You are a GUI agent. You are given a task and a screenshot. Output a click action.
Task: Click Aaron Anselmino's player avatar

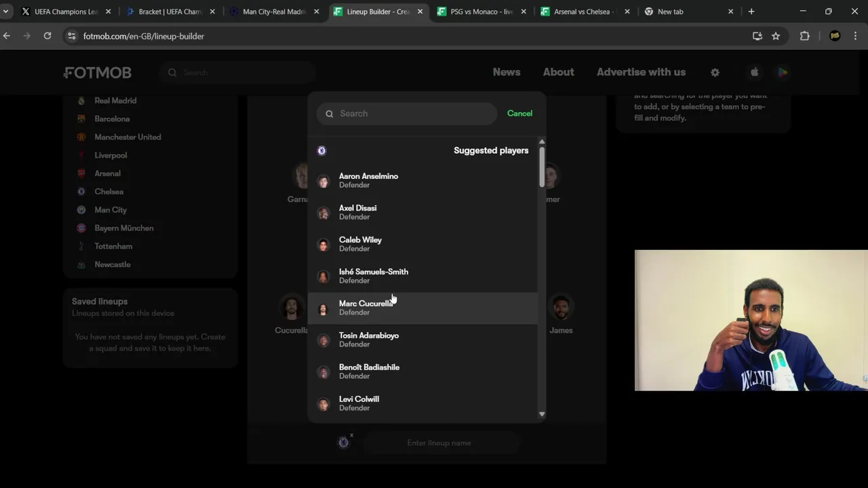point(323,181)
